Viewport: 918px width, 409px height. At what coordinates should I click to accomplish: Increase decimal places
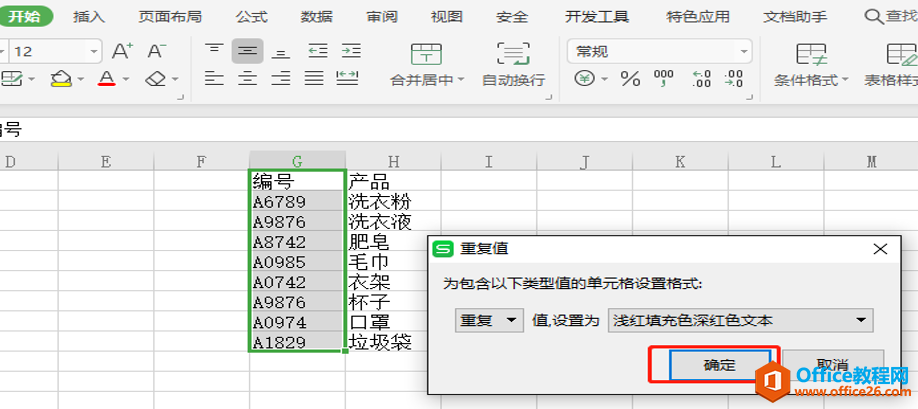(x=701, y=78)
